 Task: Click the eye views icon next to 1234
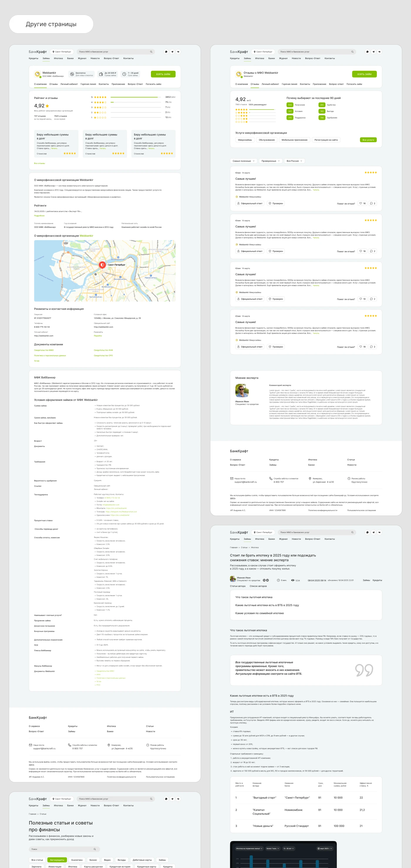293,580
